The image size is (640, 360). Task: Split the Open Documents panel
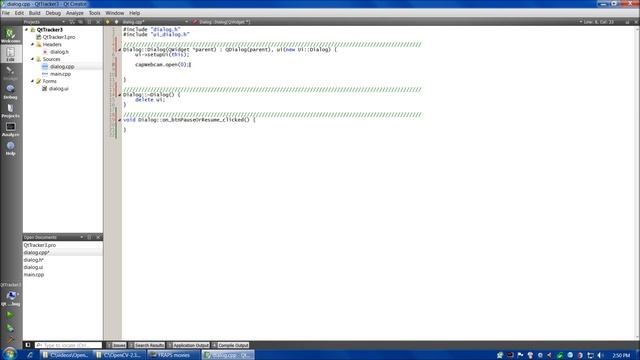click(x=89, y=237)
